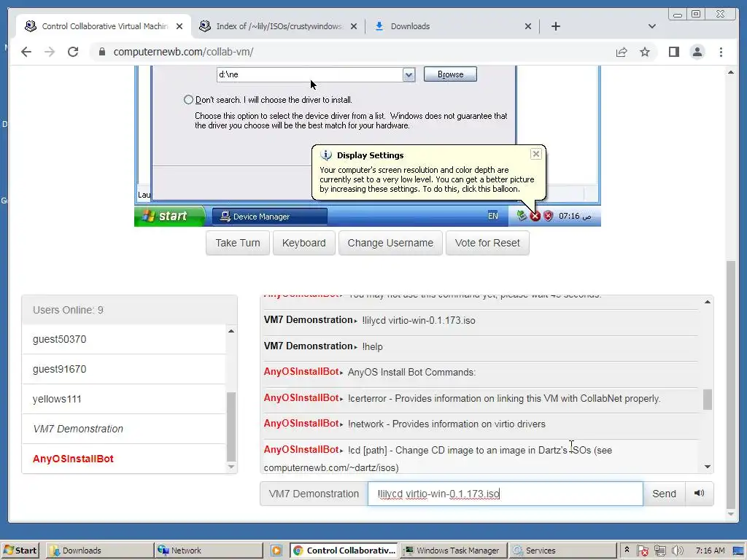This screenshot has width=747, height=560.
Task: Close the Index of ~lily/ISOs tab
Action: (x=354, y=26)
